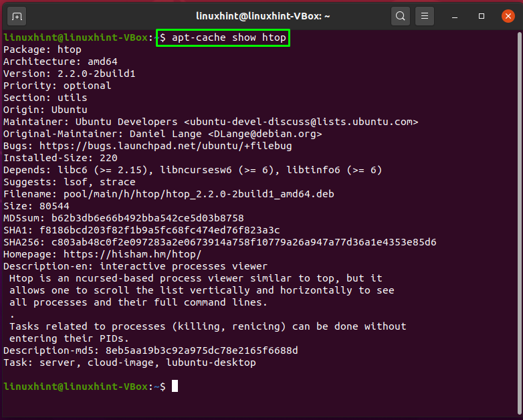Click the MD5sum value
Viewport: 523px width, 420px height.
coord(147,218)
